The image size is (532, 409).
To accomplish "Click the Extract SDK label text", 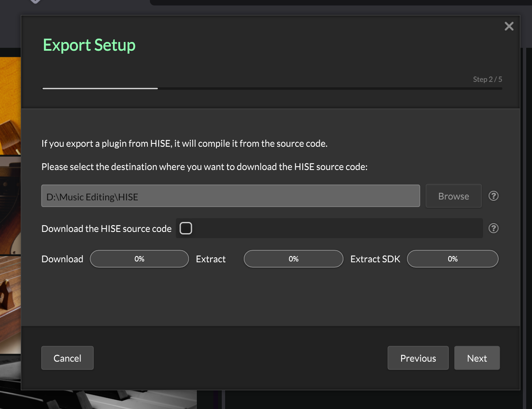I will coord(375,259).
